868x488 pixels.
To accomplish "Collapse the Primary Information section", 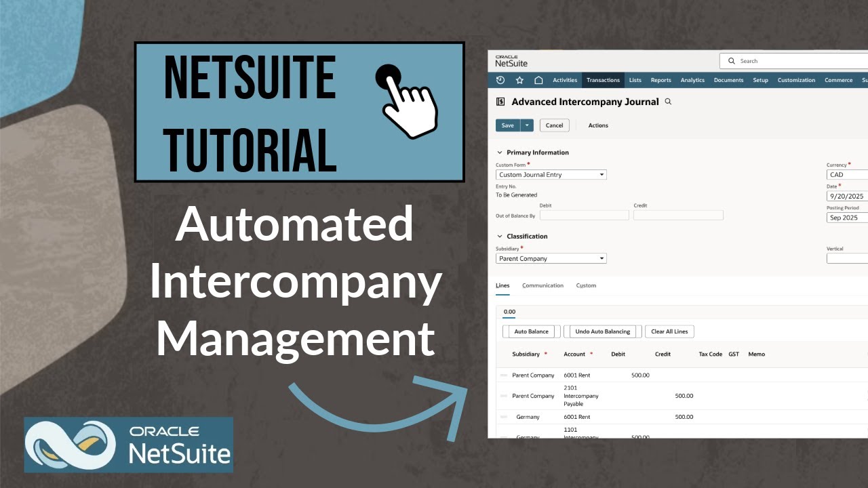I will [500, 152].
